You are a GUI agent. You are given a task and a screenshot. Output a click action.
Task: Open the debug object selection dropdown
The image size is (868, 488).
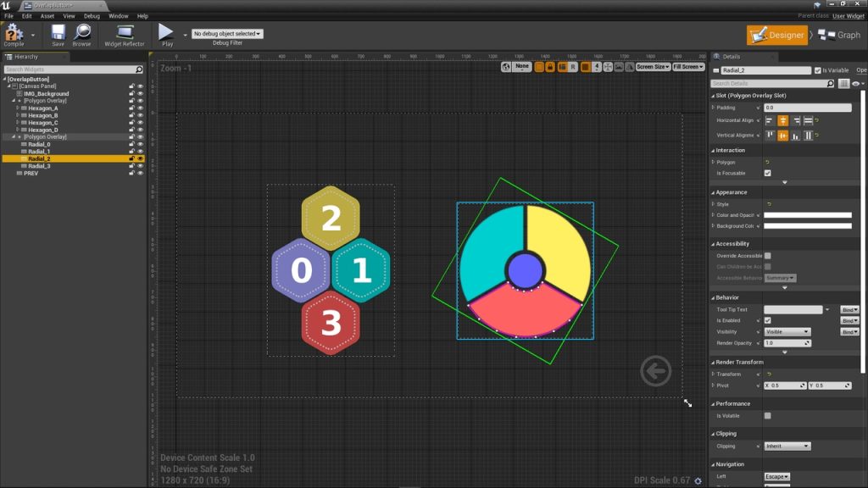[227, 34]
